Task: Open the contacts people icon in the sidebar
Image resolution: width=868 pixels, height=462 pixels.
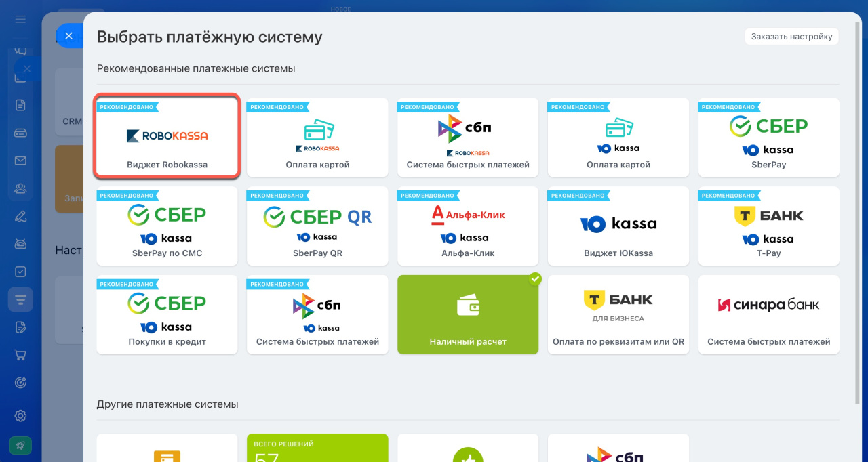Action: point(20,188)
